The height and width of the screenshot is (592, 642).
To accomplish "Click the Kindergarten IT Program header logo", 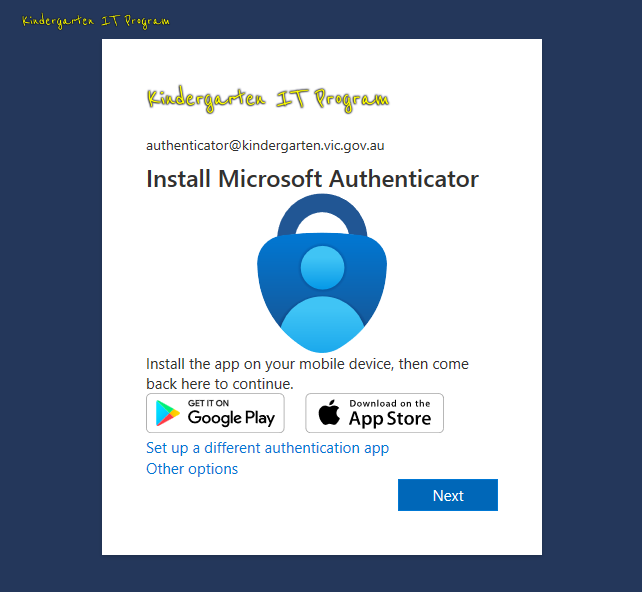I will 96,21.
